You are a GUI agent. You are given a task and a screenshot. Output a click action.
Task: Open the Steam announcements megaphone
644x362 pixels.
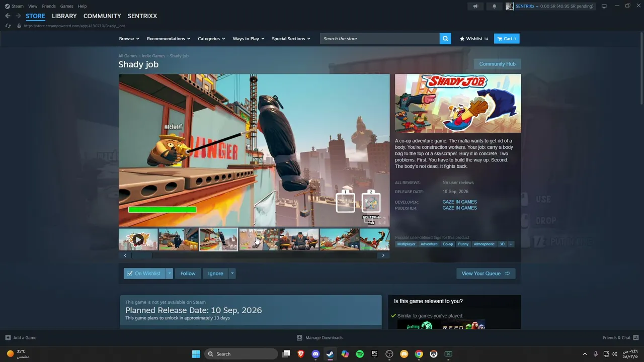click(x=475, y=6)
